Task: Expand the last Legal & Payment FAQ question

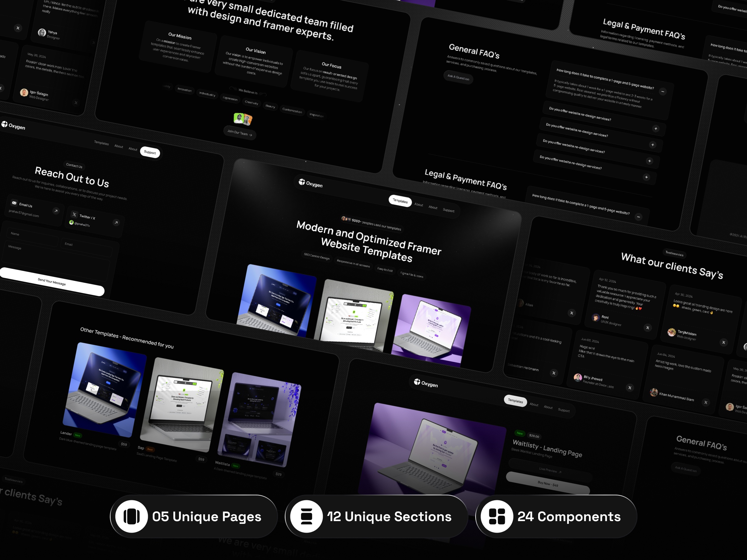Action: point(646,177)
